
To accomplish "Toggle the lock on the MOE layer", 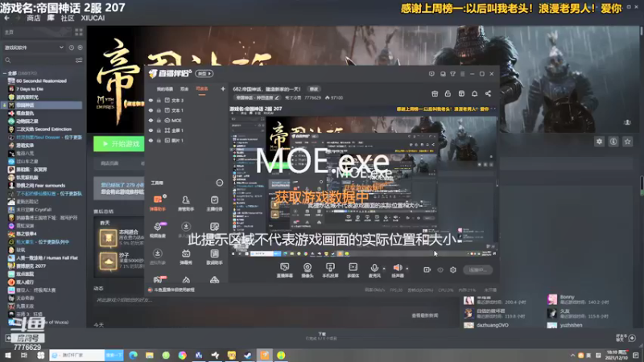I will [159, 120].
